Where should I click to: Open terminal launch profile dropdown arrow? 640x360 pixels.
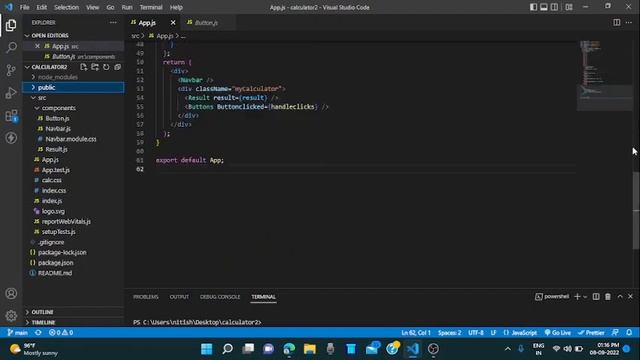(x=585, y=297)
